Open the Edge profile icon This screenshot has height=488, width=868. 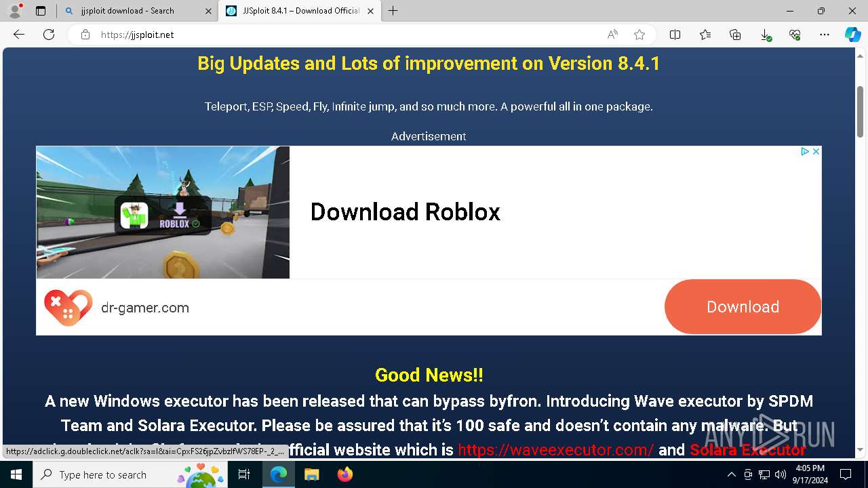pos(14,11)
